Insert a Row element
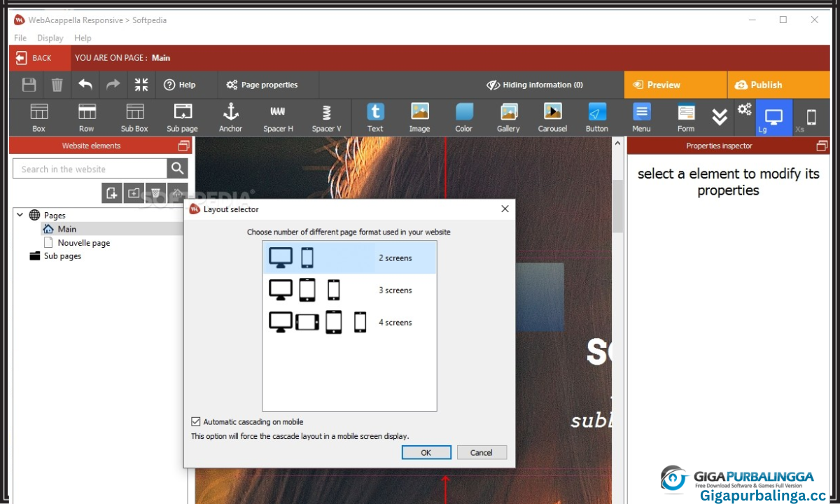840x504 pixels. click(87, 117)
